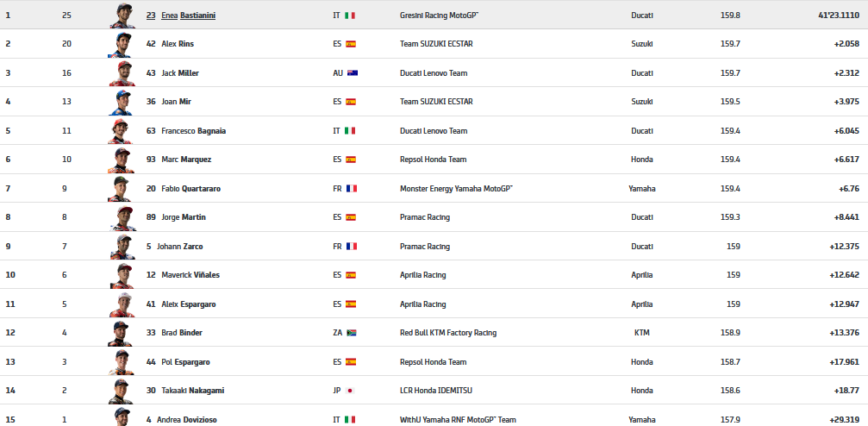Select rider name Pol Espargaro
This screenshot has height=426, width=868.
pos(185,361)
